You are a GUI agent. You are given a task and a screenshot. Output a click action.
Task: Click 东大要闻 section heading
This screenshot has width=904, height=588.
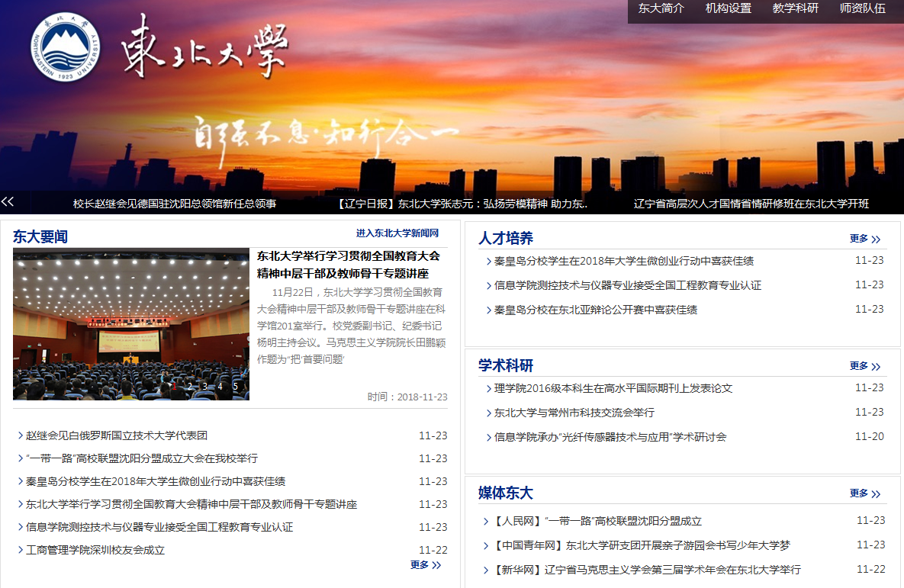tap(40, 236)
